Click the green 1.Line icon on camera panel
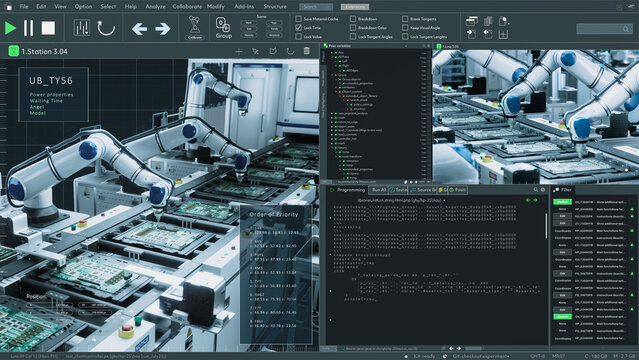The image size is (639, 360). coord(439,46)
